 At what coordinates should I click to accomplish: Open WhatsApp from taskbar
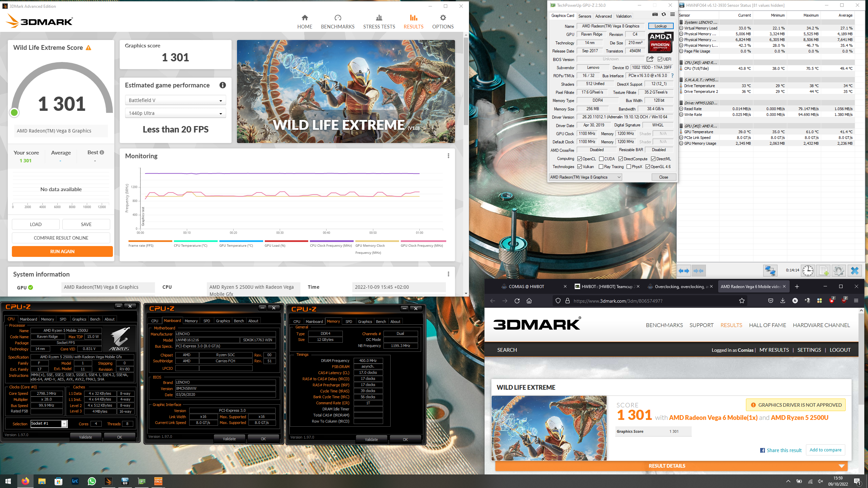coord(92,481)
